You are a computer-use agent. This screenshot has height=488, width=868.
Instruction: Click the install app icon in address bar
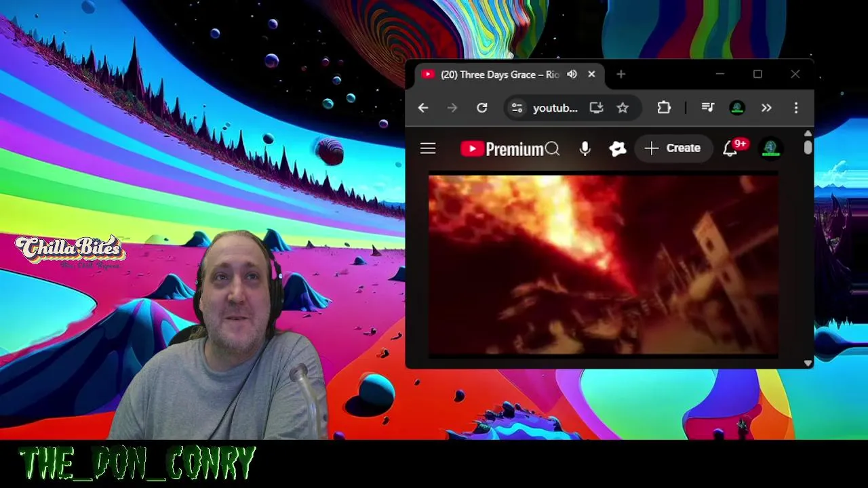coord(596,108)
